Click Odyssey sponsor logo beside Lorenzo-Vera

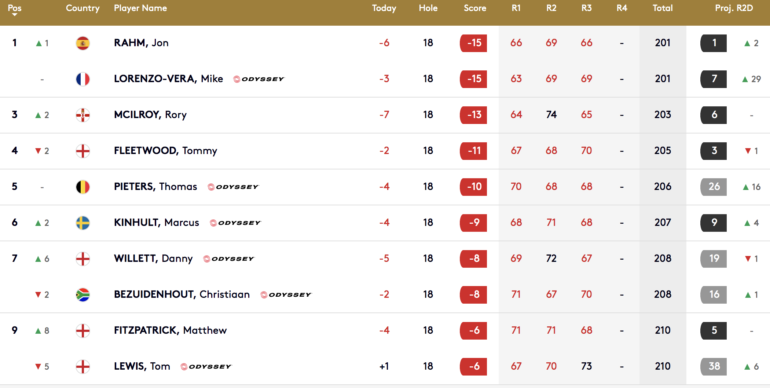click(259, 79)
